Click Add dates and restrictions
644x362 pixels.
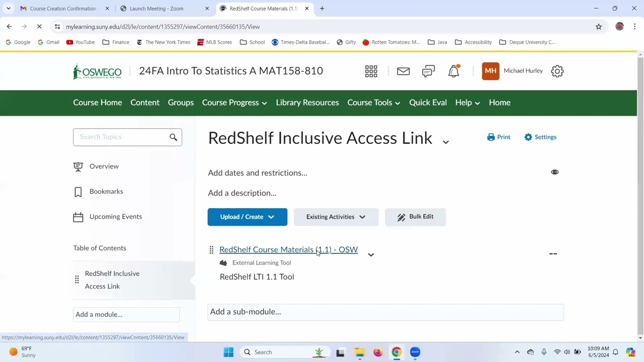[x=258, y=173]
